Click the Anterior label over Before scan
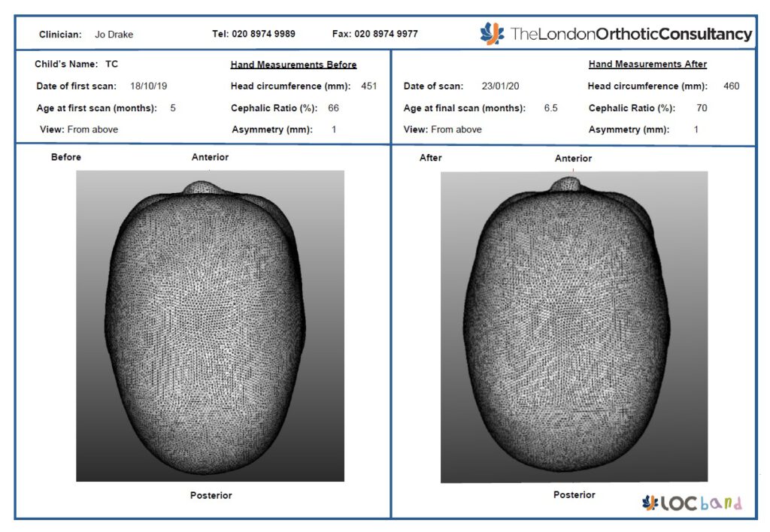Viewport: 770px width, 532px height. [210, 157]
